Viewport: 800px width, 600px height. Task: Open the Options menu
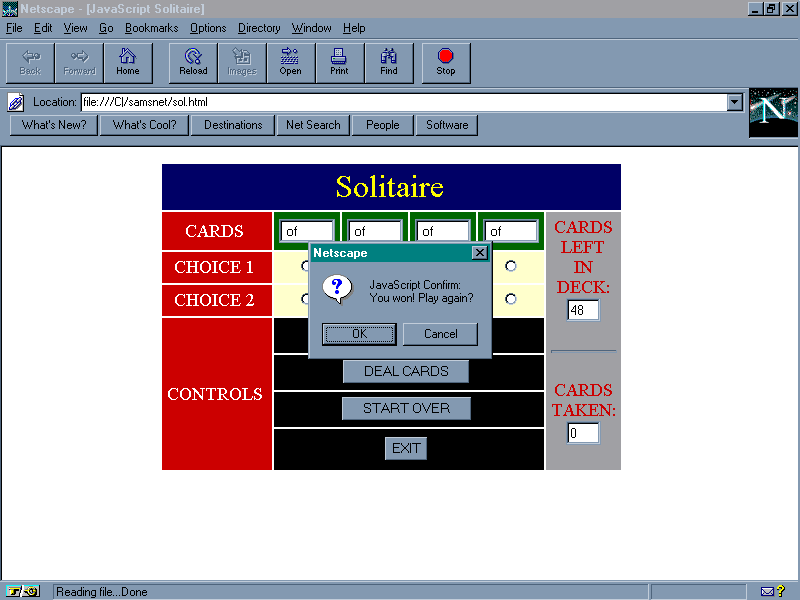(x=208, y=28)
